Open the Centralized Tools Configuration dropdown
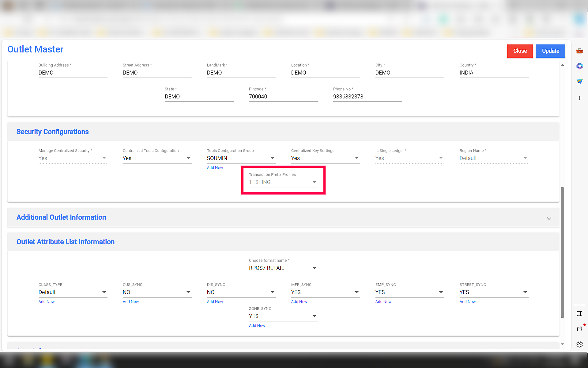 (x=188, y=158)
